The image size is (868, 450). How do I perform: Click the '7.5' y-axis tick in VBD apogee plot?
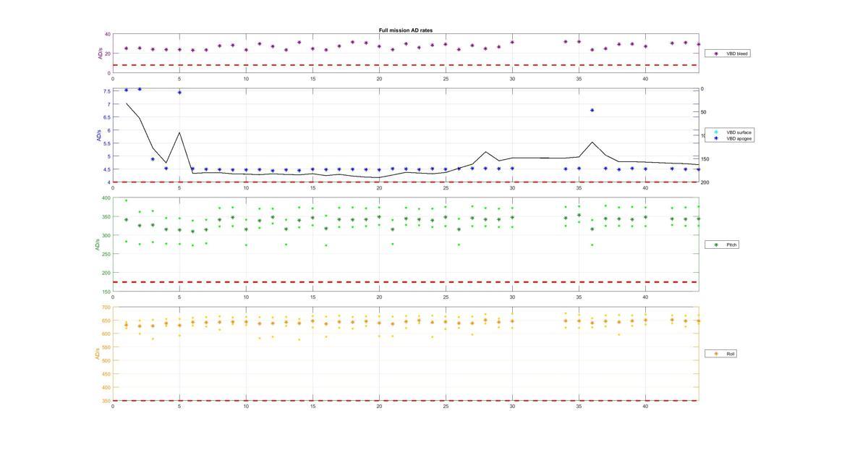(x=107, y=91)
